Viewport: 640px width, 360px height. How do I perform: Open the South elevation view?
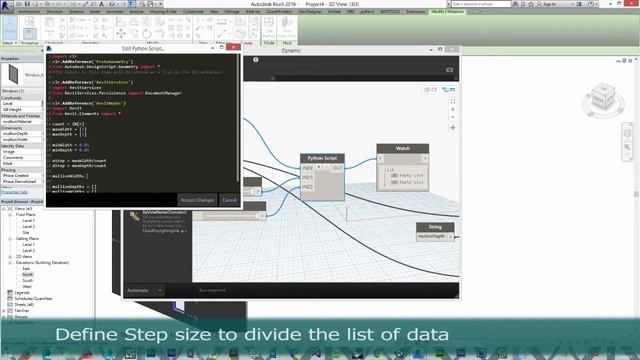(27, 281)
